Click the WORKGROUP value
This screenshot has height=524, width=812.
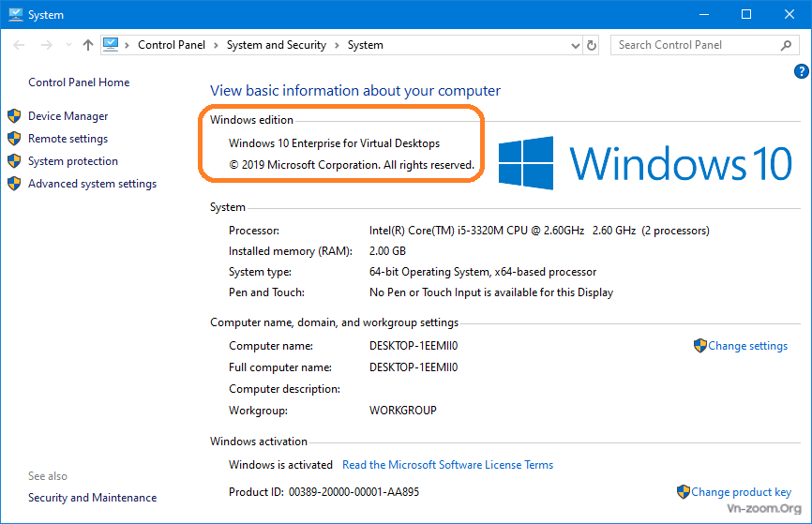click(x=403, y=411)
